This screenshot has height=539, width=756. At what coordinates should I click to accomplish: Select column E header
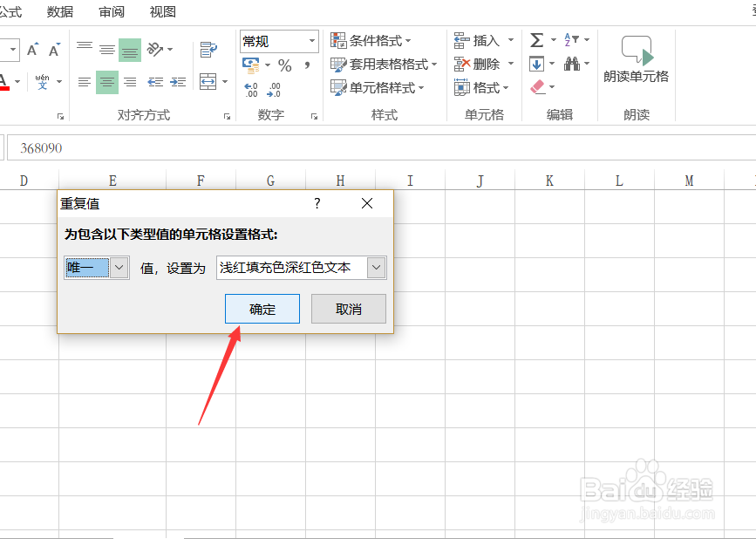pos(112,181)
